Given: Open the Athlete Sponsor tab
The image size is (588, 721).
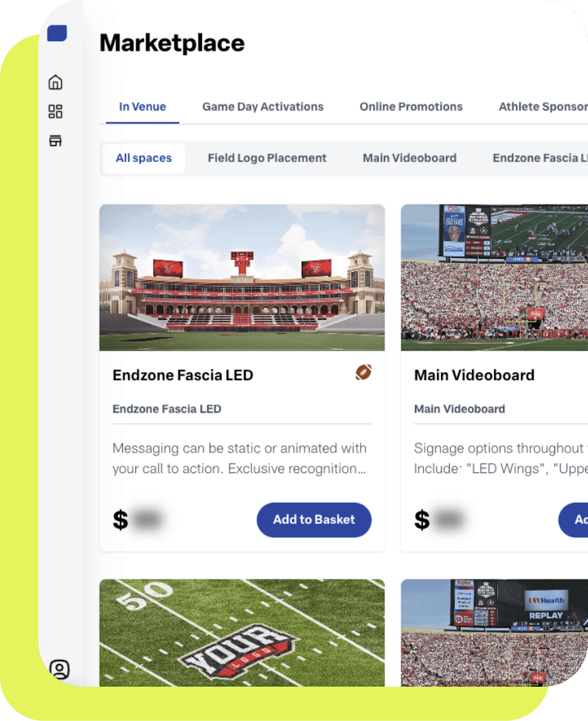Looking at the screenshot, I should [x=543, y=106].
